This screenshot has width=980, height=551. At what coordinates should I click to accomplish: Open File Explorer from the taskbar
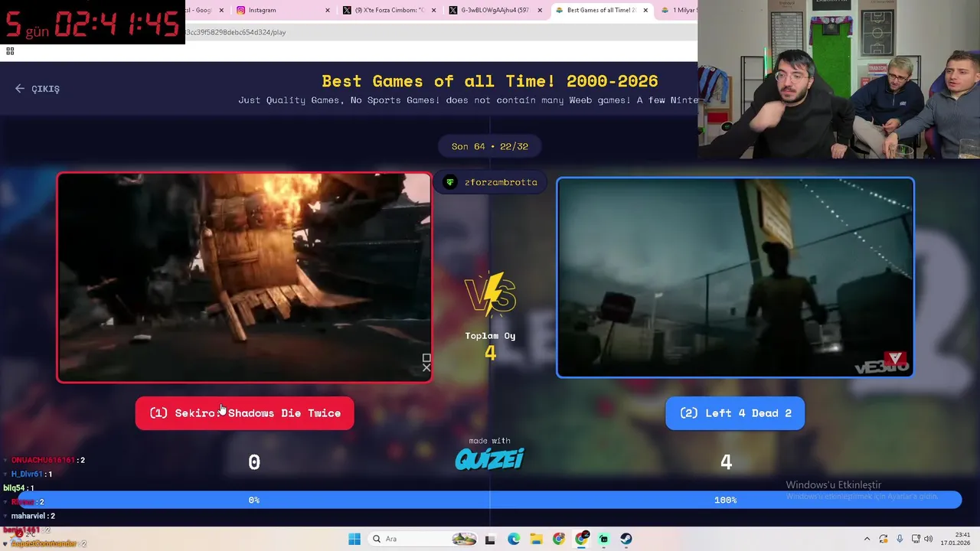coord(536,539)
